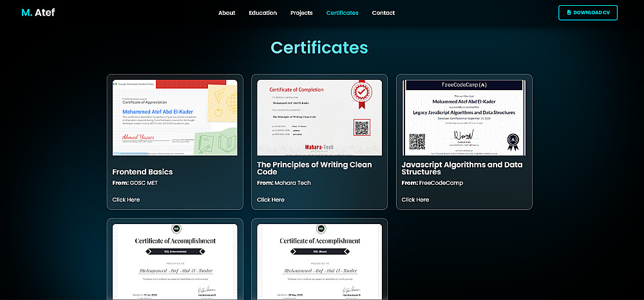
Task: Click QR code on freeCodeCamp certificate
Action: [x=417, y=142]
